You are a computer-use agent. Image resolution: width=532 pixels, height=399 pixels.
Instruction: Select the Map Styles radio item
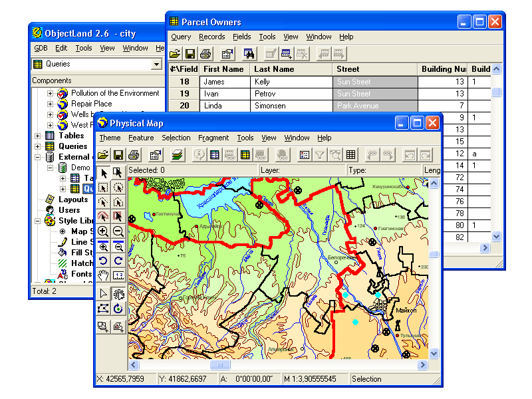click(x=63, y=231)
